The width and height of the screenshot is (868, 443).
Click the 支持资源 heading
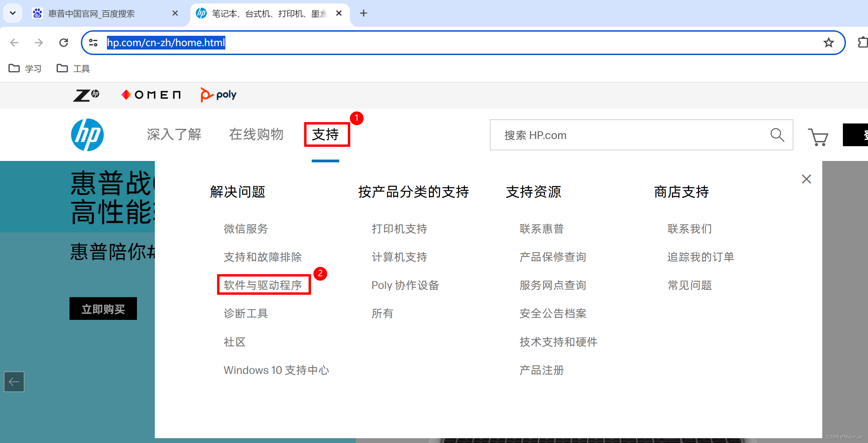[534, 192]
